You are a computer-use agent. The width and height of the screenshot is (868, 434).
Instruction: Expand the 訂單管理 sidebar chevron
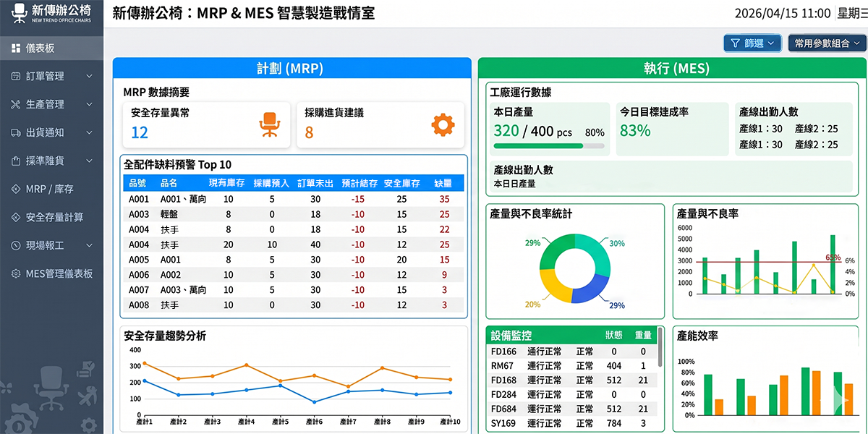click(90, 76)
